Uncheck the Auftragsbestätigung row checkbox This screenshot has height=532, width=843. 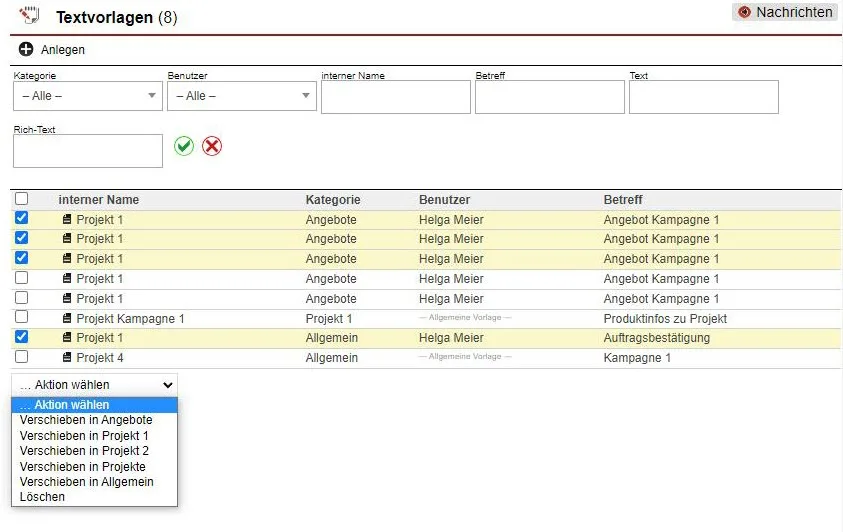pyautogui.click(x=22, y=337)
